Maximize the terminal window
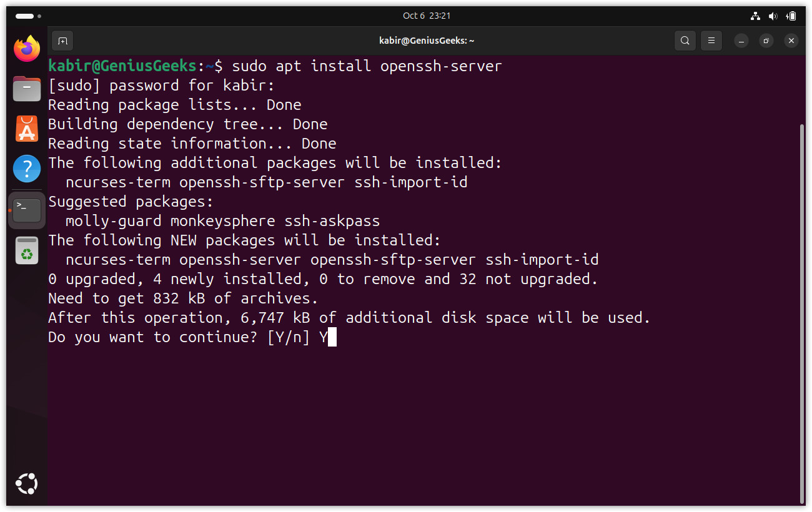Image resolution: width=812 pixels, height=512 pixels. click(x=766, y=41)
